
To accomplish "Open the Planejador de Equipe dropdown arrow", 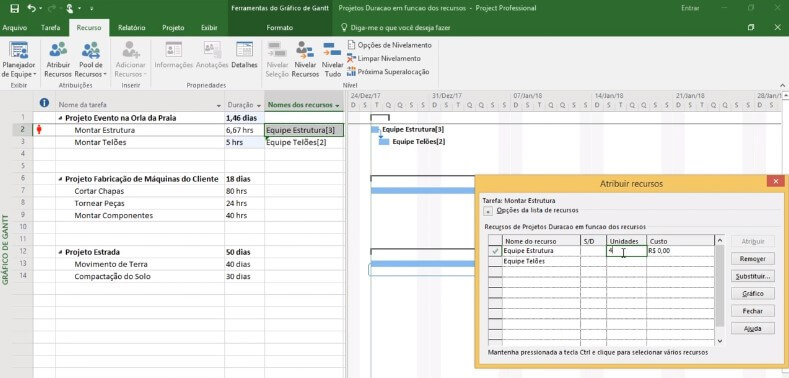I will (35, 74).
